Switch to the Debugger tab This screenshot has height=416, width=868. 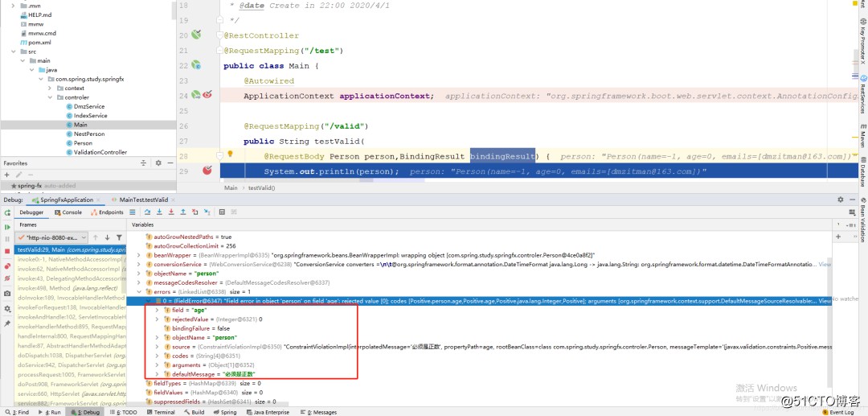click(31, 212)
